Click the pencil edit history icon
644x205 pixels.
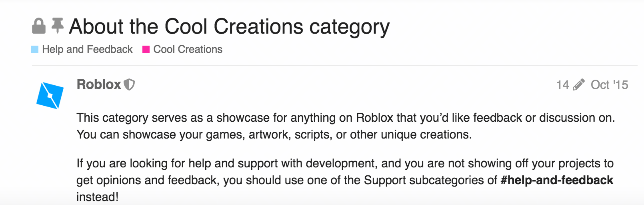[x=578, y=85]
